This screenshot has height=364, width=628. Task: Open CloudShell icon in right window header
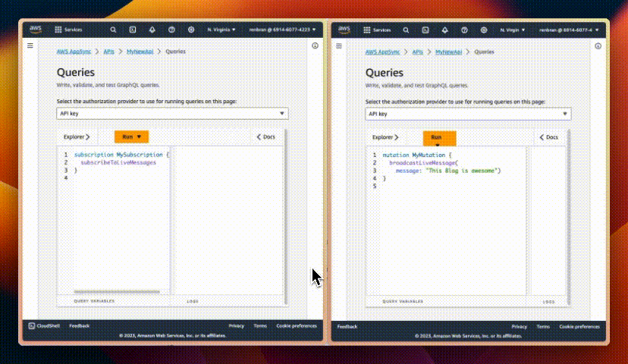425,30
